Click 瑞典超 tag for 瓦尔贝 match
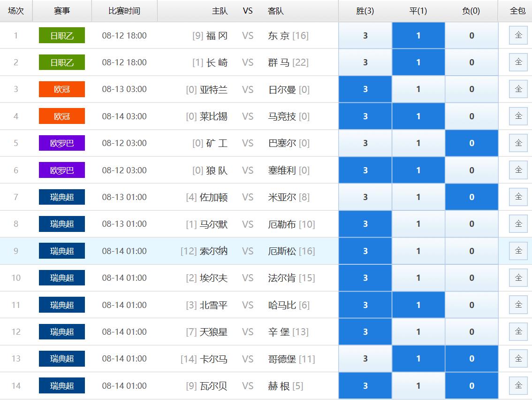This screenshot has width=532, height=400. coord(62,386)
